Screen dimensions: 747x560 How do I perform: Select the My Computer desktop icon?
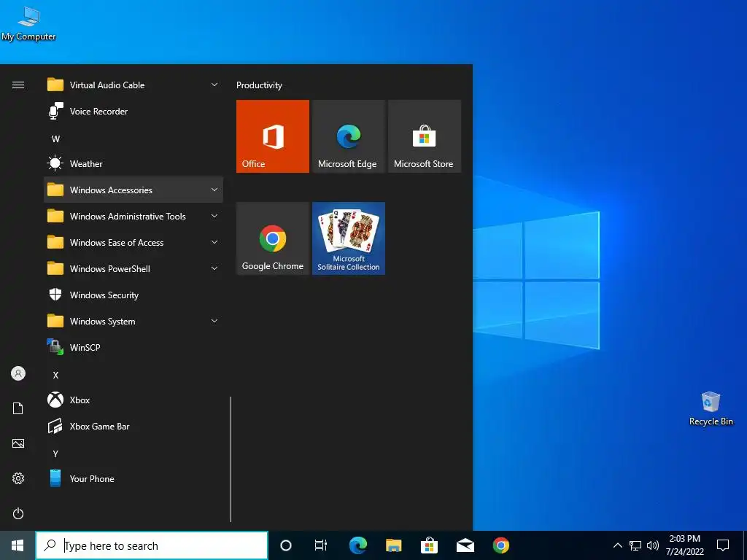click(x=28, y=24)
